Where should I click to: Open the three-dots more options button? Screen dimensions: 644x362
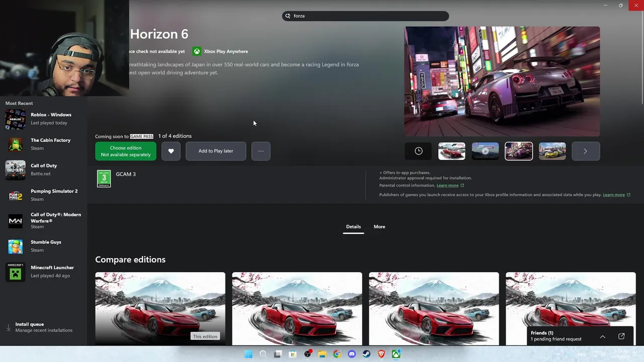261,151
